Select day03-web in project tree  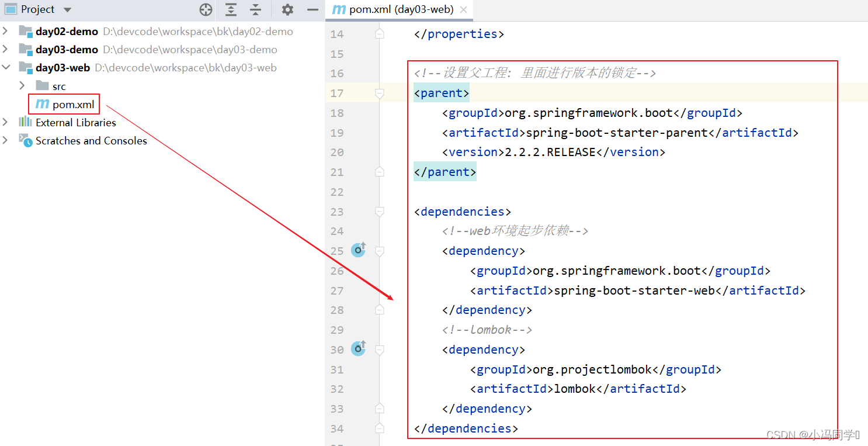[63, 68]
